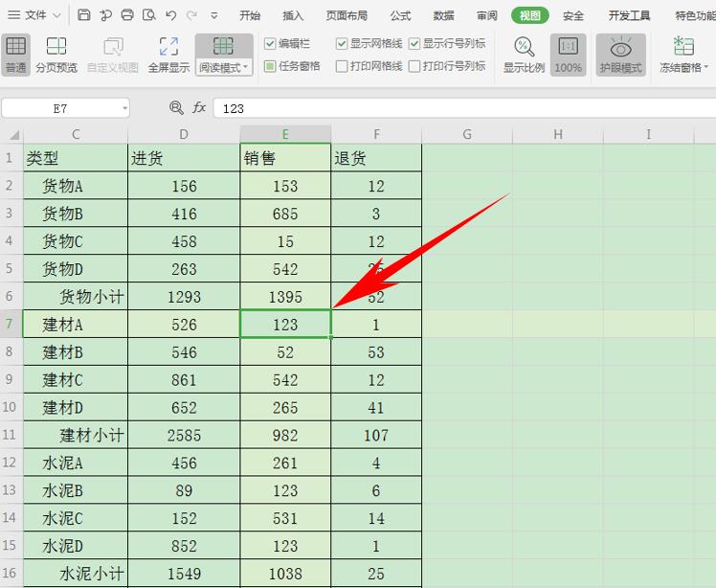This screenshot has width=716, height=588.
Task: Enable 打印行号列标 print headings
Action: [414, 66]
